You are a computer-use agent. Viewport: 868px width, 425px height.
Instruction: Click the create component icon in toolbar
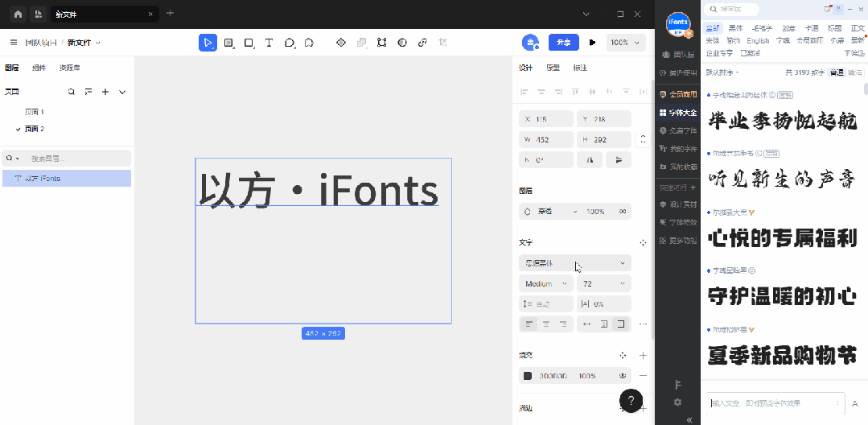tap(340, 43)
